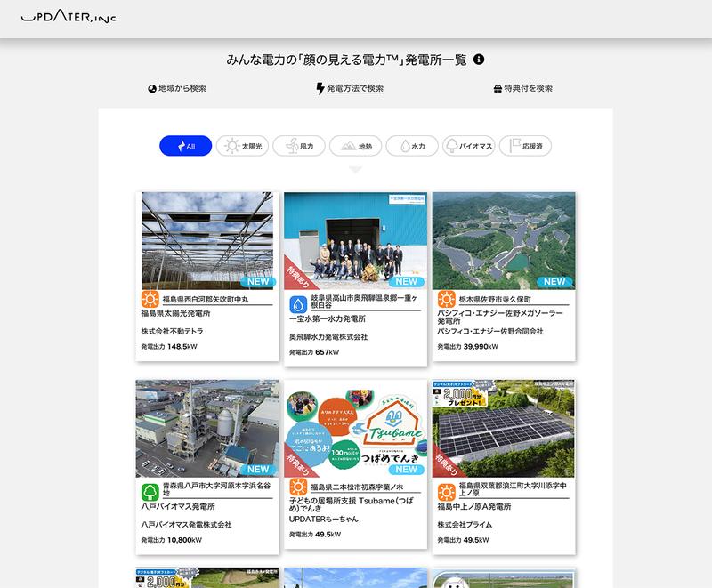
Task: Open the 八戸バイオマス発電所 plant photo
Action: click(207, 428)
